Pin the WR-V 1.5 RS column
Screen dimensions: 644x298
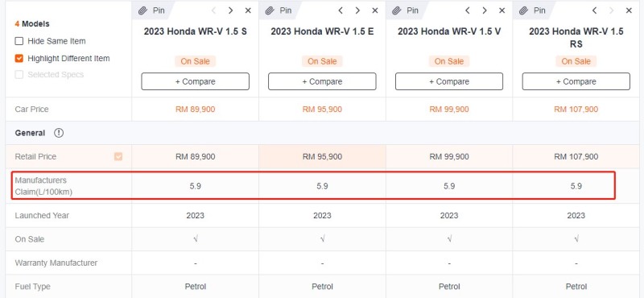point(533,10)
